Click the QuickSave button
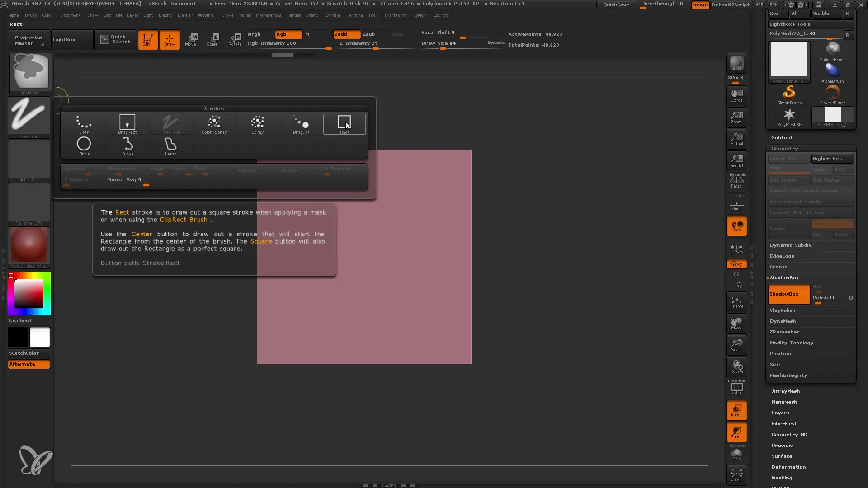868x488 pixels. coord(616,5)
